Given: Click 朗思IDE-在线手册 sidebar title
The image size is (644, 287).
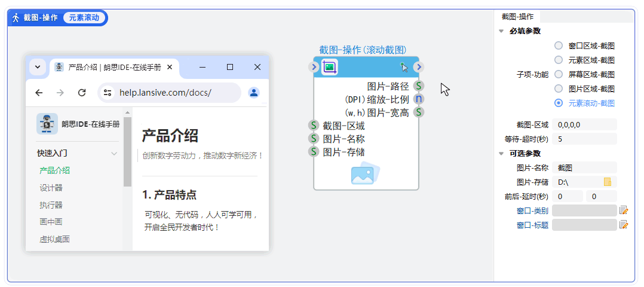Looking at the screenshot, I should (90, 124).
